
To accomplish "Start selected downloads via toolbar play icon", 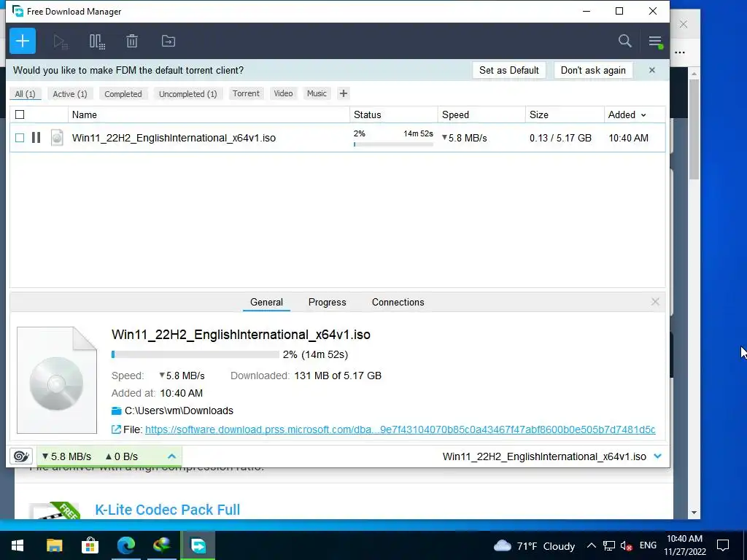I will click(x=61, y=42).
